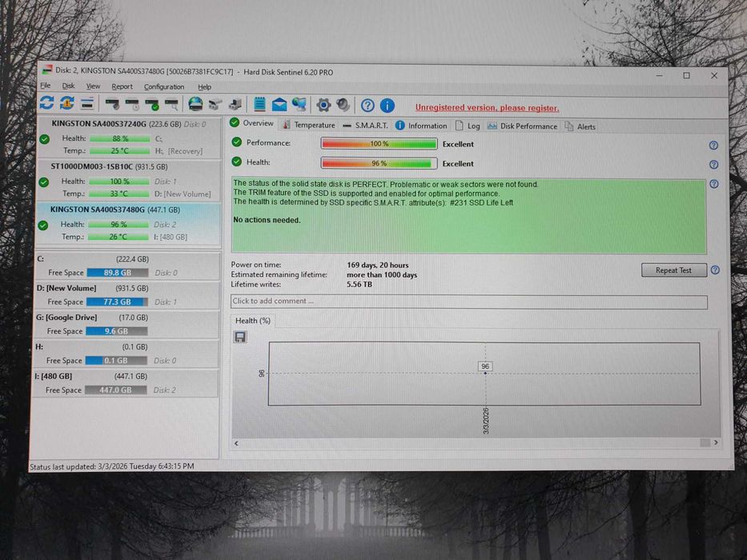Click the disk with green check icon
Viewport: 747px width, 560px height.
[x=152, y=104]
